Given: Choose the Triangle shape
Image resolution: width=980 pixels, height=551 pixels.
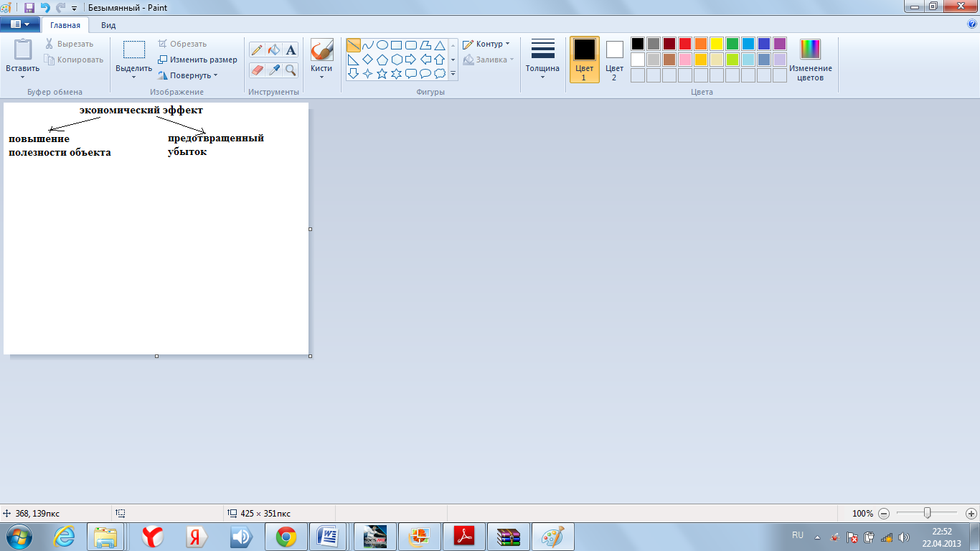Looking at the screenshot, I should point(440,45).
